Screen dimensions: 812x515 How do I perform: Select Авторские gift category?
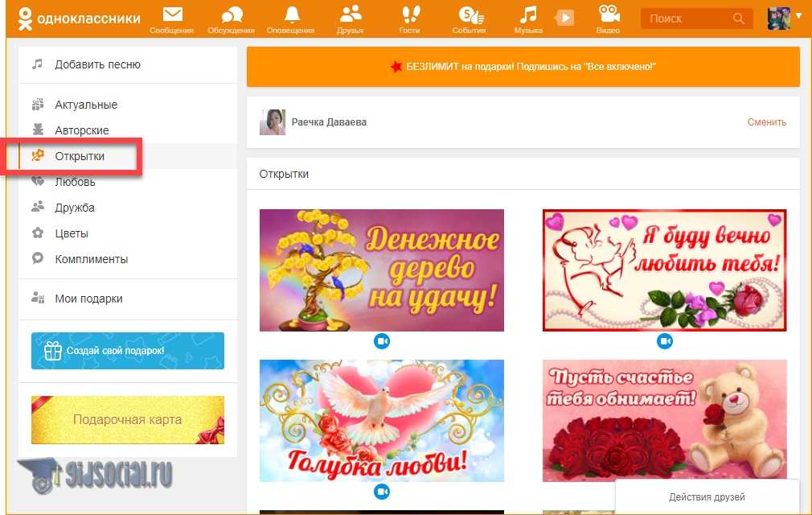pyautogui.click(x=82, y=130)
